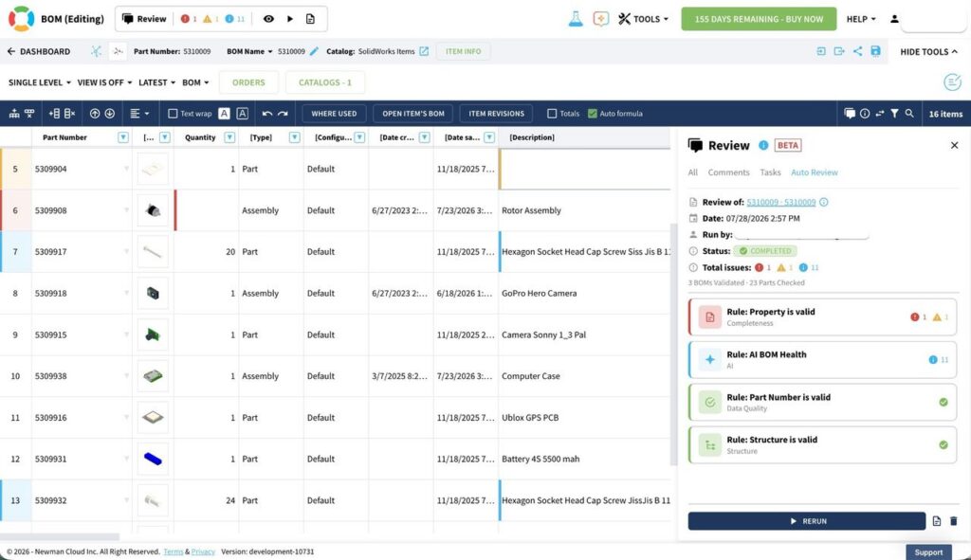The image size is (971, 560).
Task: Open the text alignment dropdown
Action: click(x=139, y=114)
